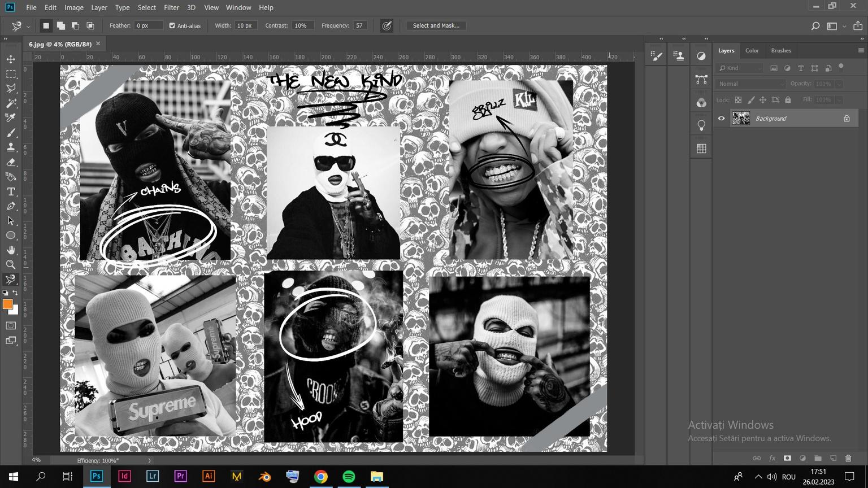Select the Clone Stamp tool
868x488 pixels.
11,147
